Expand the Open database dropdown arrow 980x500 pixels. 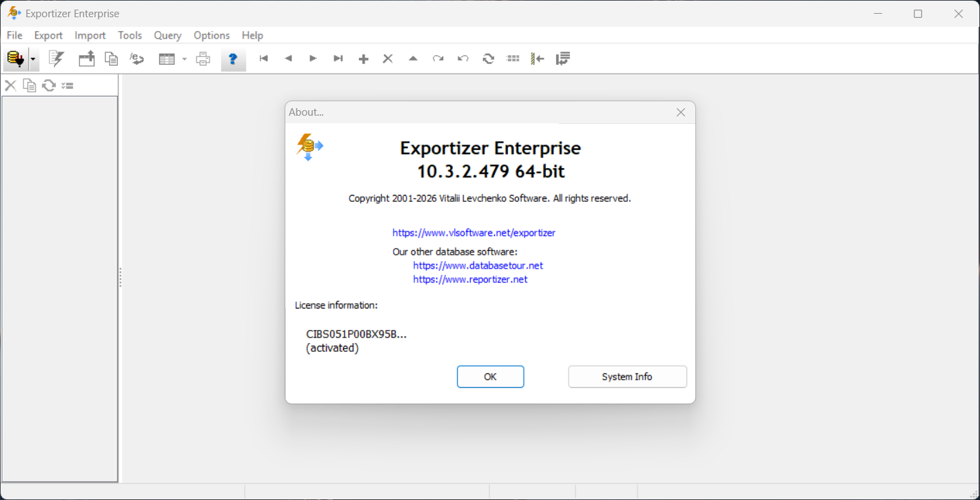click(33, 59)
